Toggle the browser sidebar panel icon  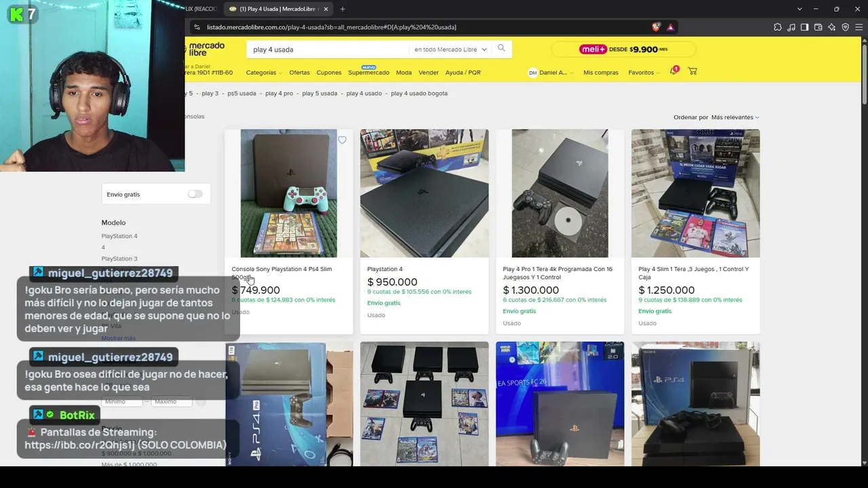805,27
